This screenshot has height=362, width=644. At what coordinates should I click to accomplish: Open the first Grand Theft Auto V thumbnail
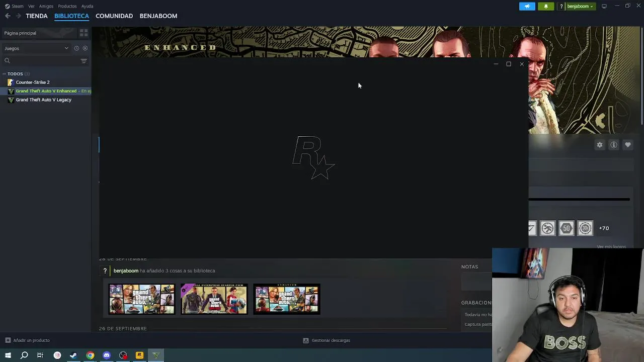pyautogui.click(x=141, y=299)
